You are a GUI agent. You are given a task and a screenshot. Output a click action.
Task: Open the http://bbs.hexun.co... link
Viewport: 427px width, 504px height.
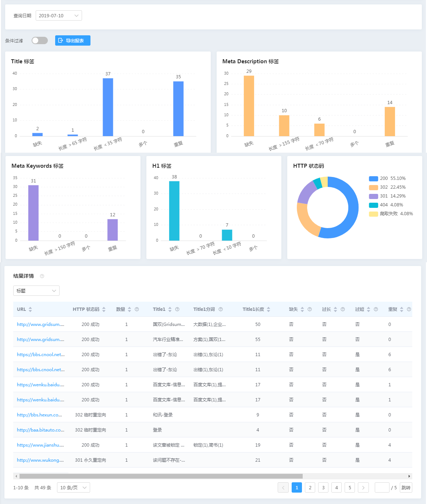(39, 415)
